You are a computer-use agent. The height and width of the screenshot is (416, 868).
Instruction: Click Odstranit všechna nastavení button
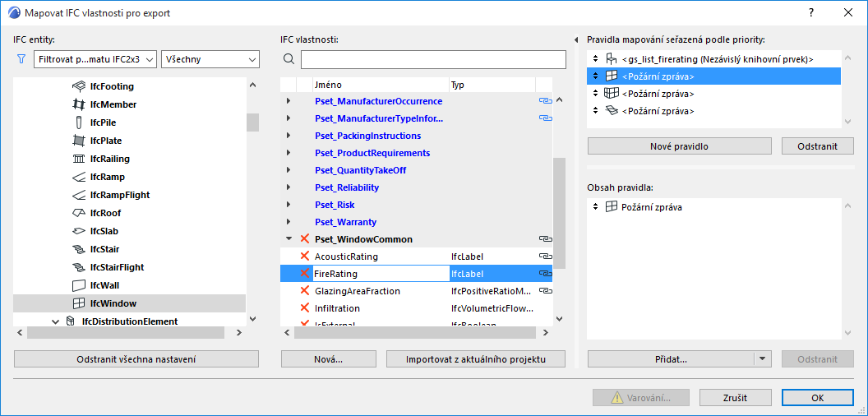(136, 359)
